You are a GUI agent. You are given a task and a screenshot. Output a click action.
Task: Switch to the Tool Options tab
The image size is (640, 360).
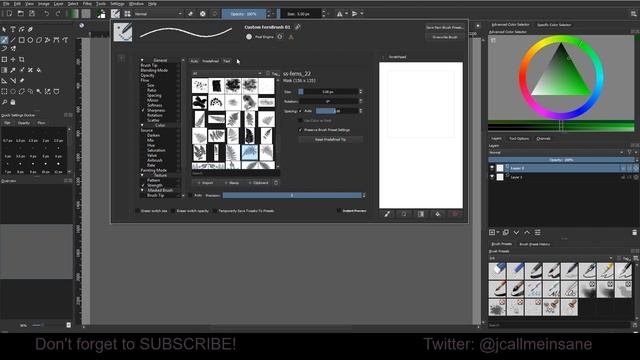[519, 139]
